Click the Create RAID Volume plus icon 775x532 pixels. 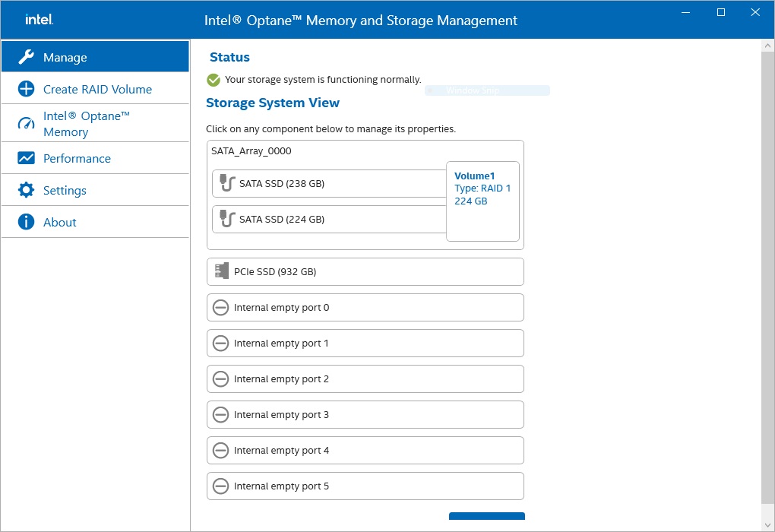[26, 89]
